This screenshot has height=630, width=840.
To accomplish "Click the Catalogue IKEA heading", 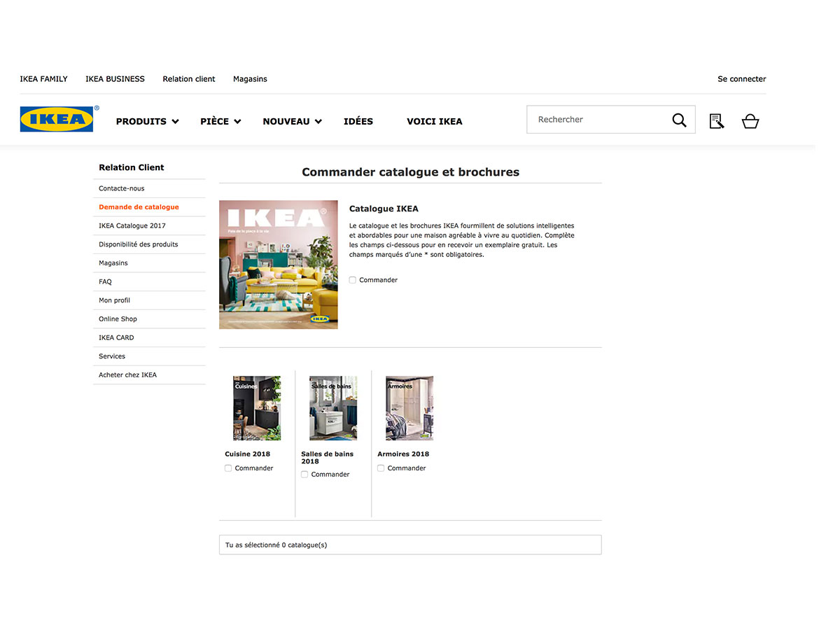I will point(384,209).
